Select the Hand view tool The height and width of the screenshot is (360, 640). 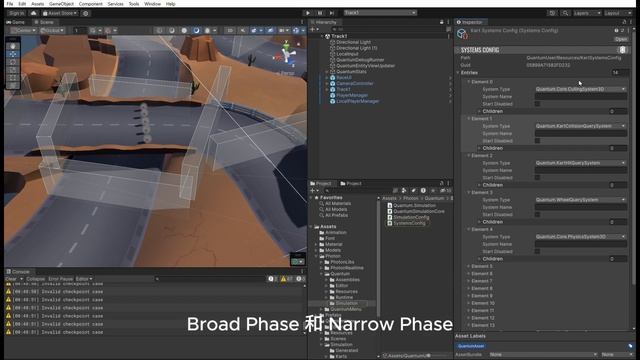[x=13, y=46]
